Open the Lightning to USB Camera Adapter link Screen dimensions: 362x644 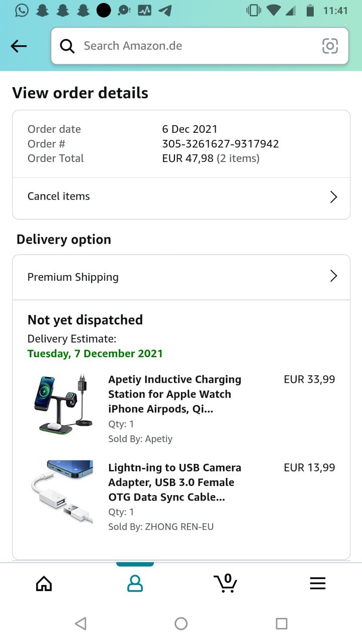tap(174, 482)
